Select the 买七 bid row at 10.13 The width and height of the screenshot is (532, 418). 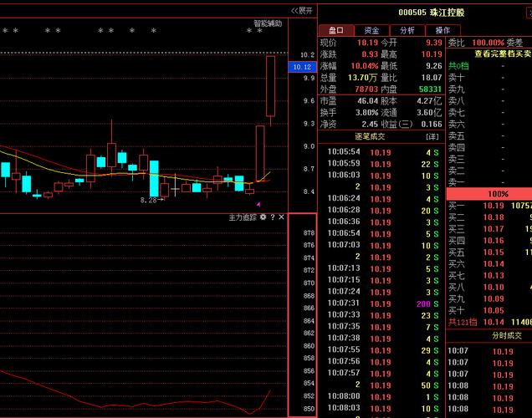click(489, 276)
